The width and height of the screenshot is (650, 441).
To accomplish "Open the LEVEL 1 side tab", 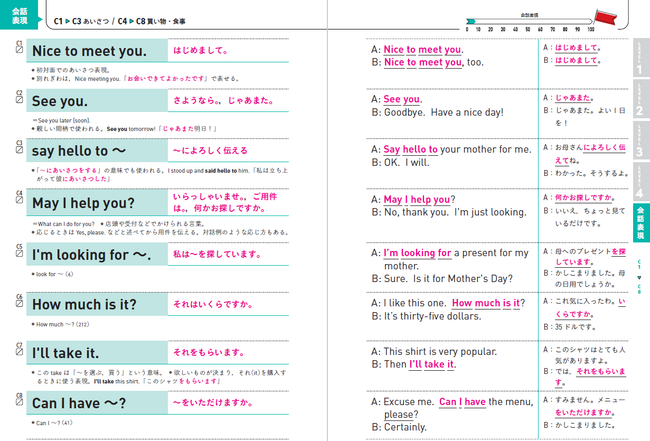I will pos(640,57).
